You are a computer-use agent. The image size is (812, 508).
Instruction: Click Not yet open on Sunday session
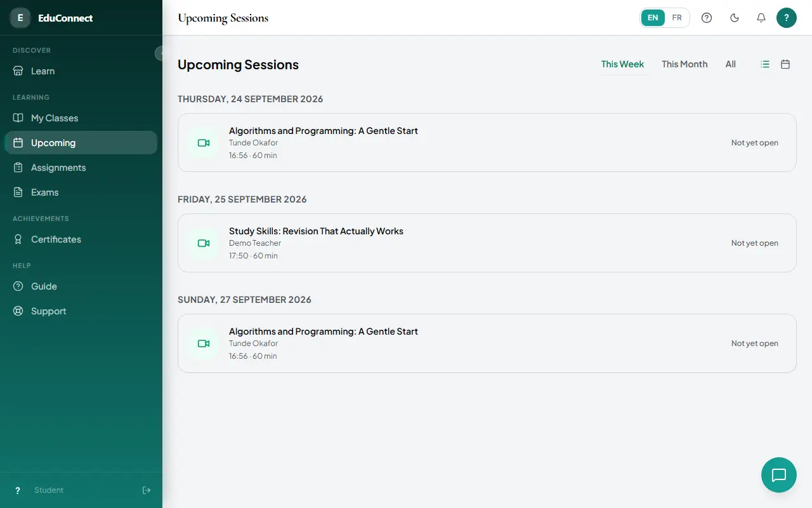755,344
